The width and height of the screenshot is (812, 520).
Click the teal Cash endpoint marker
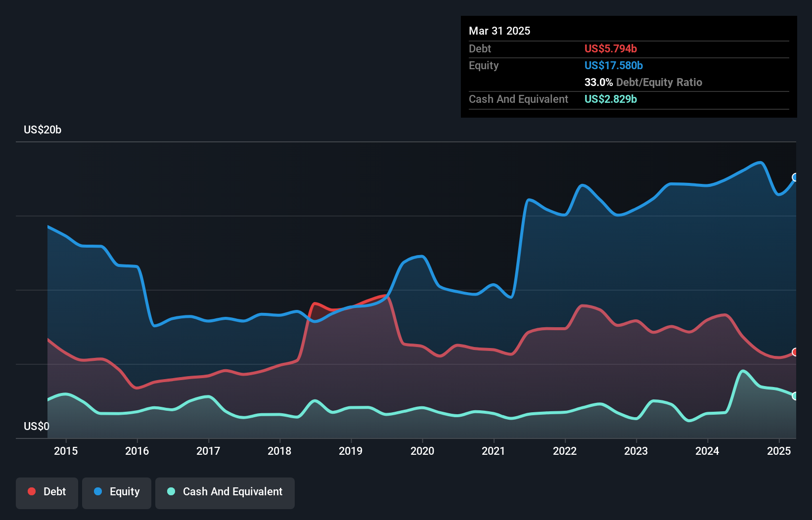(795, 396)
